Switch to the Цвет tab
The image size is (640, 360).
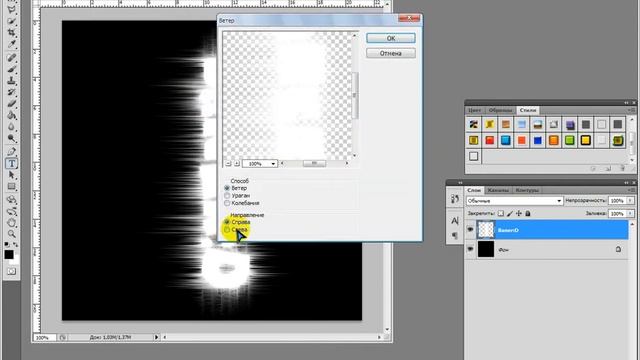(474, 110)
